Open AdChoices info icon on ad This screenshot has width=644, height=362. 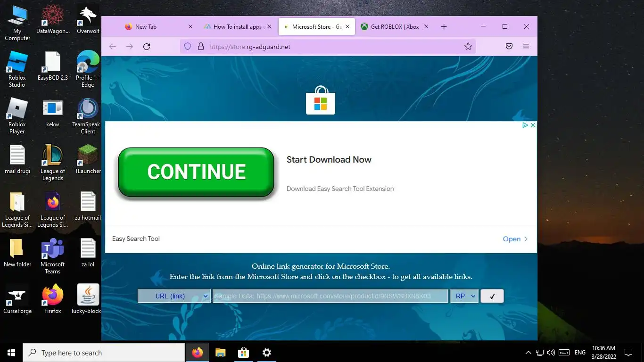click(525, 125)
